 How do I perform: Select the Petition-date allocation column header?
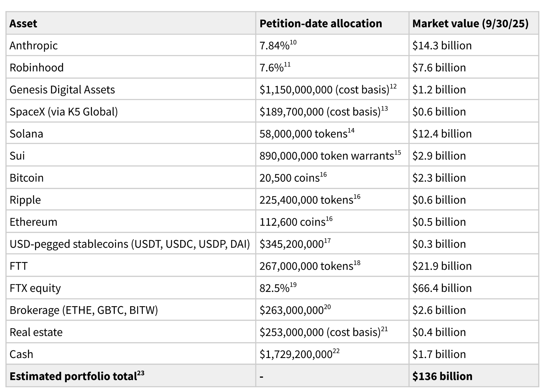click(x=321, y=24)
